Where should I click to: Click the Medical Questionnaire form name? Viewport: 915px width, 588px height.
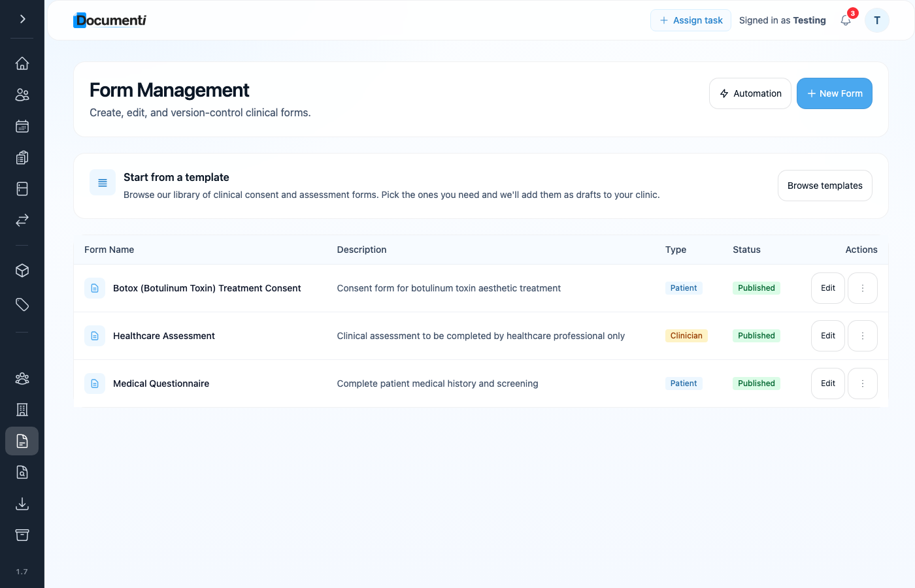[161, 384]
